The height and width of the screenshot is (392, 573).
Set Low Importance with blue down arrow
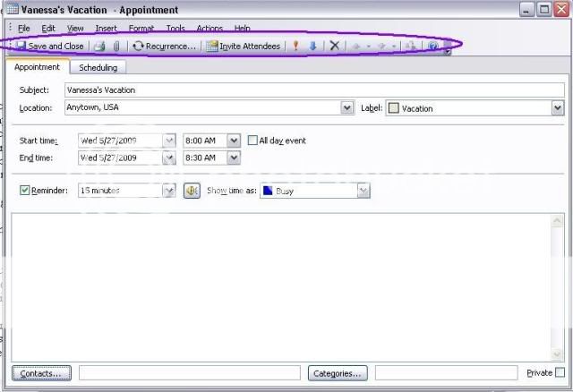pyautogui.click(x=312, y=46)
